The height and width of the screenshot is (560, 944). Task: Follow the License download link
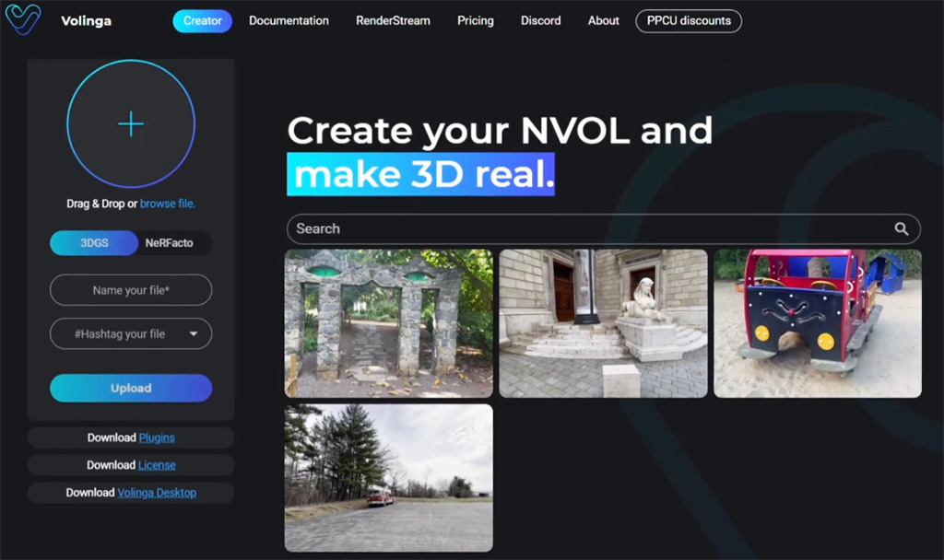pyautogui.click(x=157, y=465)
